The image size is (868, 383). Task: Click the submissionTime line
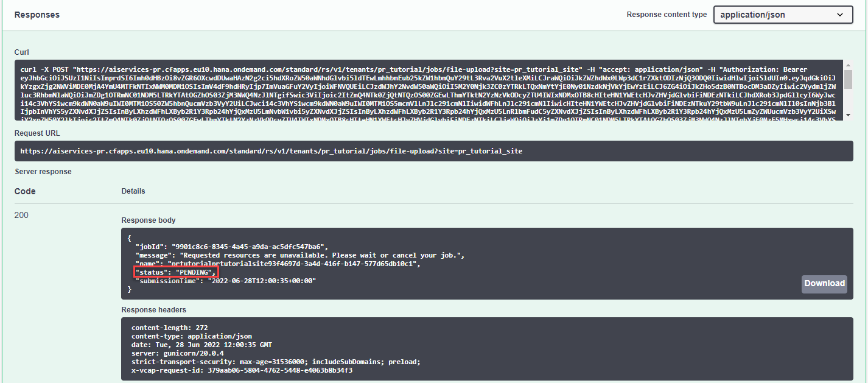226,281
